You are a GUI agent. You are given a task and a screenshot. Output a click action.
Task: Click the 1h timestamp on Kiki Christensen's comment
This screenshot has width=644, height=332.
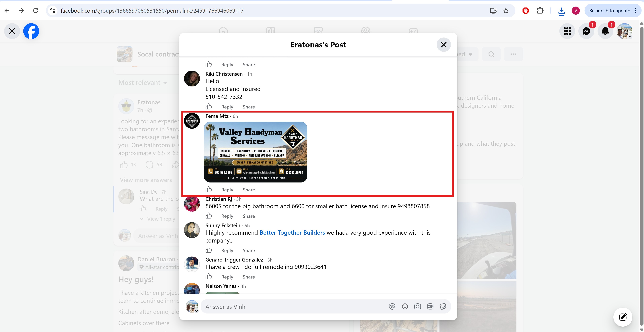249,74
